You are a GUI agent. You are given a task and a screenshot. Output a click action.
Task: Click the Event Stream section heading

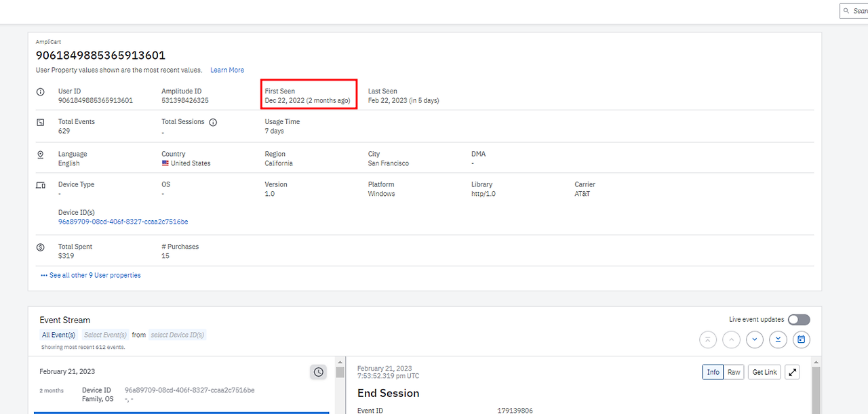65,320
